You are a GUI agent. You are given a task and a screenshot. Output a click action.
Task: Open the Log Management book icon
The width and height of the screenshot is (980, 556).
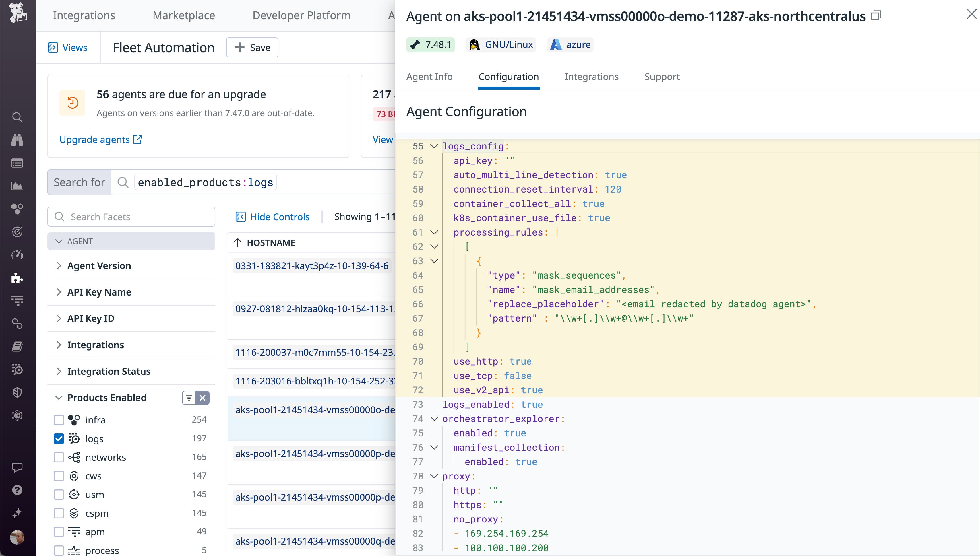point(17,346)
